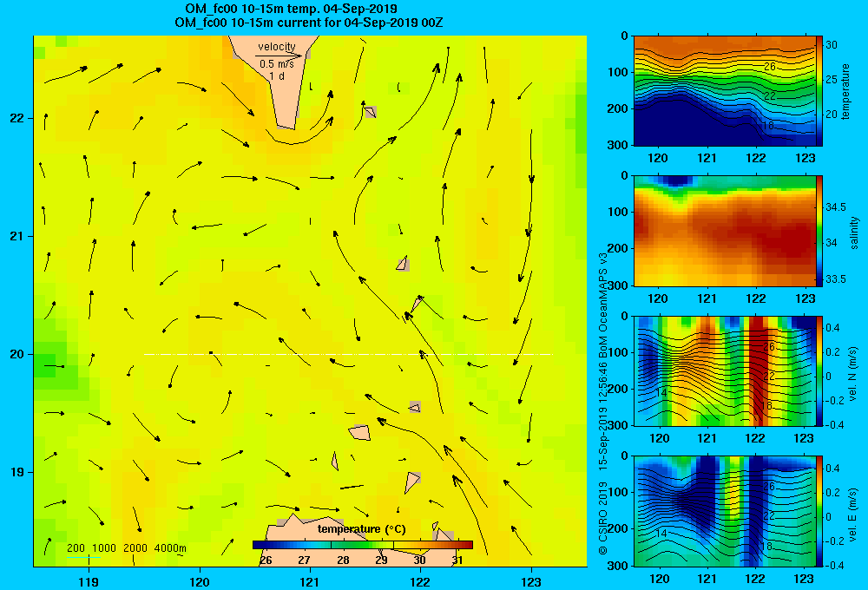
Task: Click the 30 tick on the temperature section colorbar
Action: pyautogui.click(x=832, y=45)
